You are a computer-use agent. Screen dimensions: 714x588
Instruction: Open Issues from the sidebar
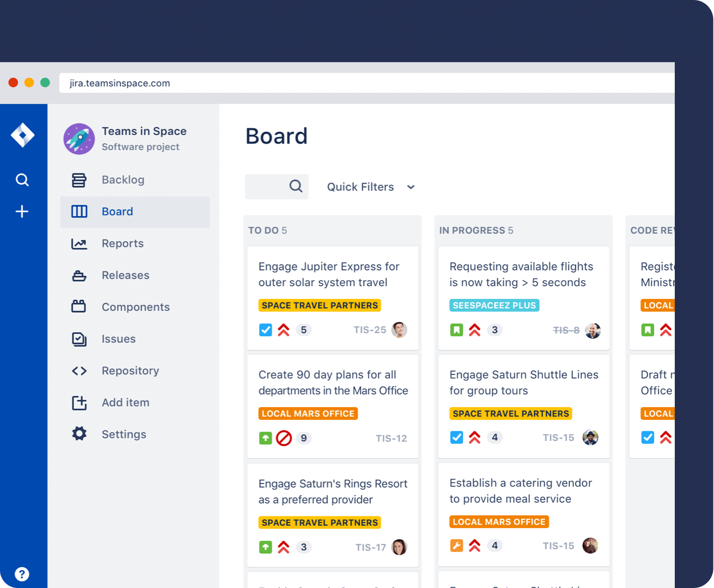pyautogui.click(x=135, y=339)
